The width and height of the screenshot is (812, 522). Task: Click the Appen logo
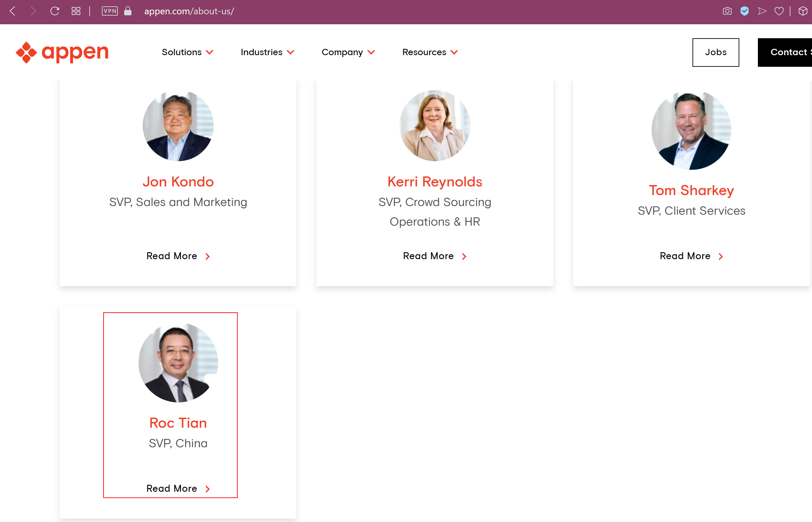[x=62, y=52]
